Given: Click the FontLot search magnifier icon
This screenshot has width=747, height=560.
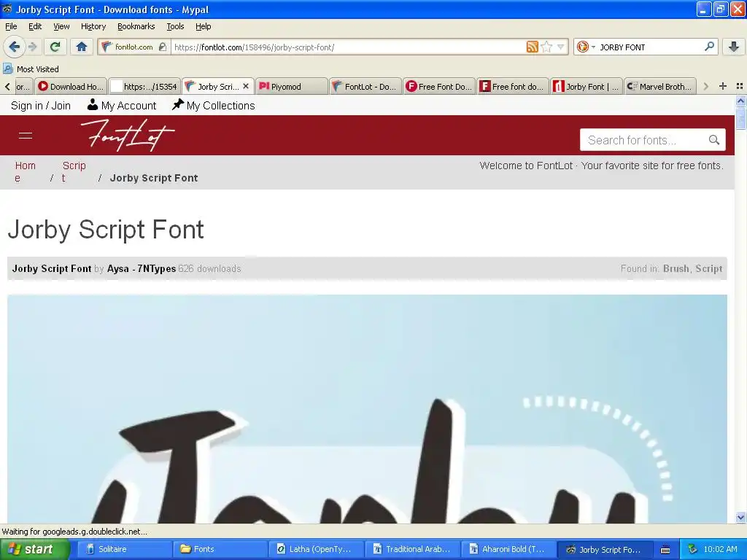Looking at the screenshot, I should tap(713, 140).
